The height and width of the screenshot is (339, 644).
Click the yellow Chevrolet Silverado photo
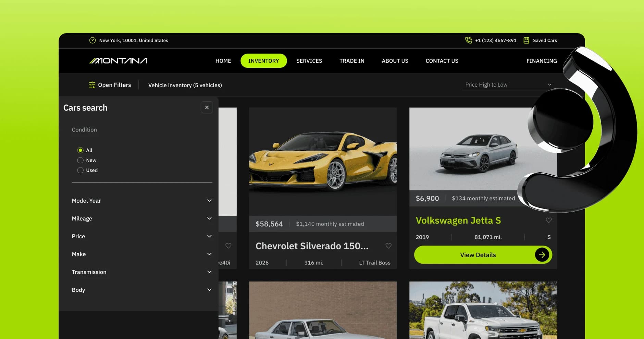coord(323,161)
